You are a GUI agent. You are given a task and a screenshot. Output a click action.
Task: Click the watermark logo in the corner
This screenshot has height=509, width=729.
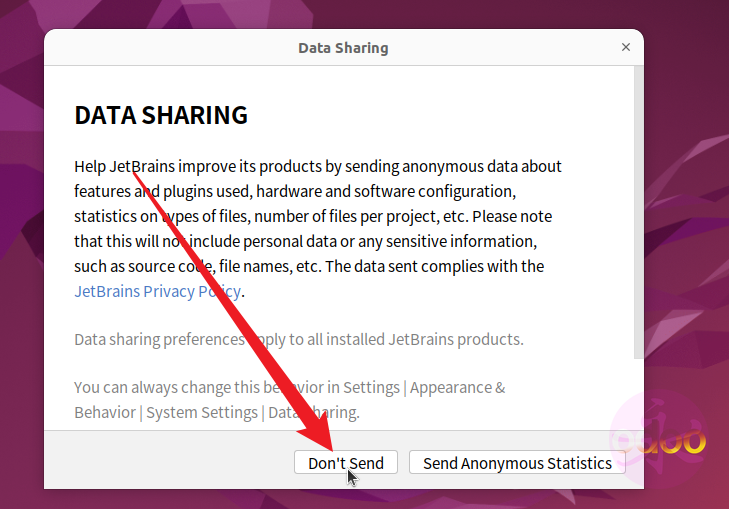coord(659,439)
